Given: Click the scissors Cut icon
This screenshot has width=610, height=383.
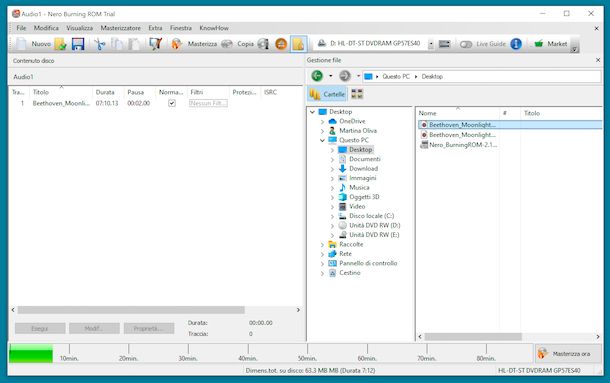Looking at the screenshot, I should [100, 44].
